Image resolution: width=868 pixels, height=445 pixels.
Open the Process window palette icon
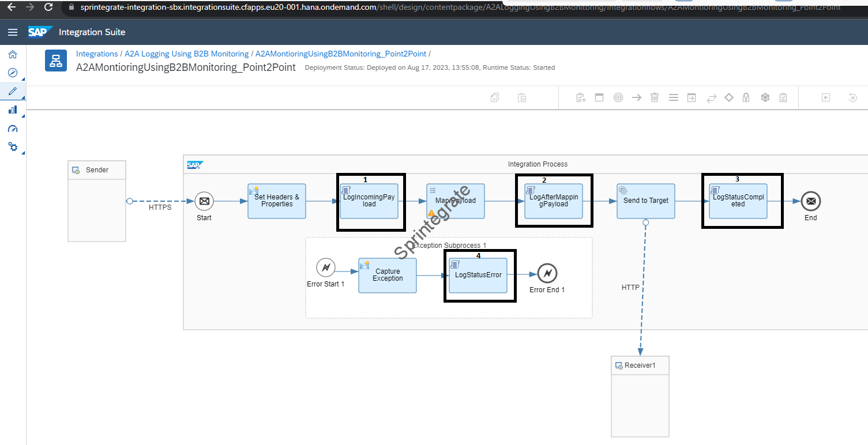point(599,97)
